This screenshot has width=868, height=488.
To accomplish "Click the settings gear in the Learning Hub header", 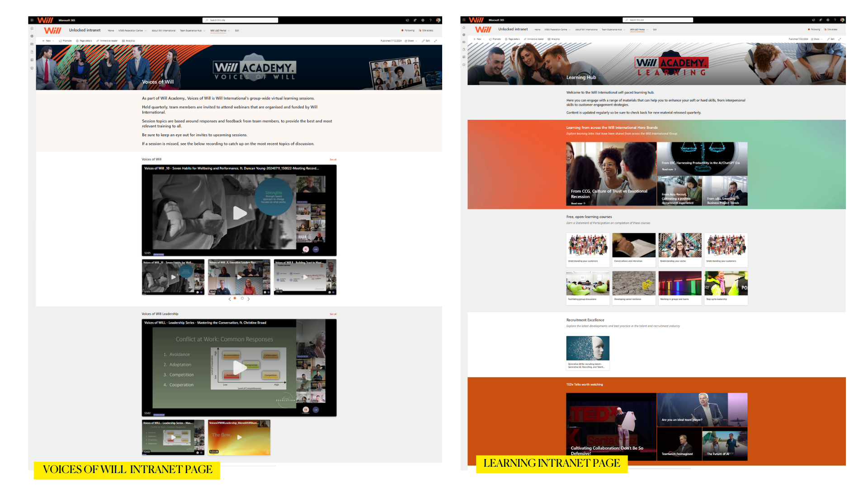I will tap(828, 20).
